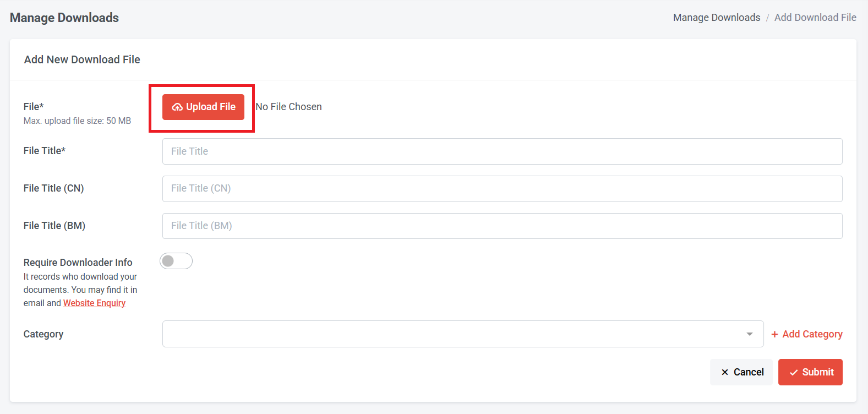
Task: Focus the File Title input field
Action: pyautogui.click(x=502, y=151)
